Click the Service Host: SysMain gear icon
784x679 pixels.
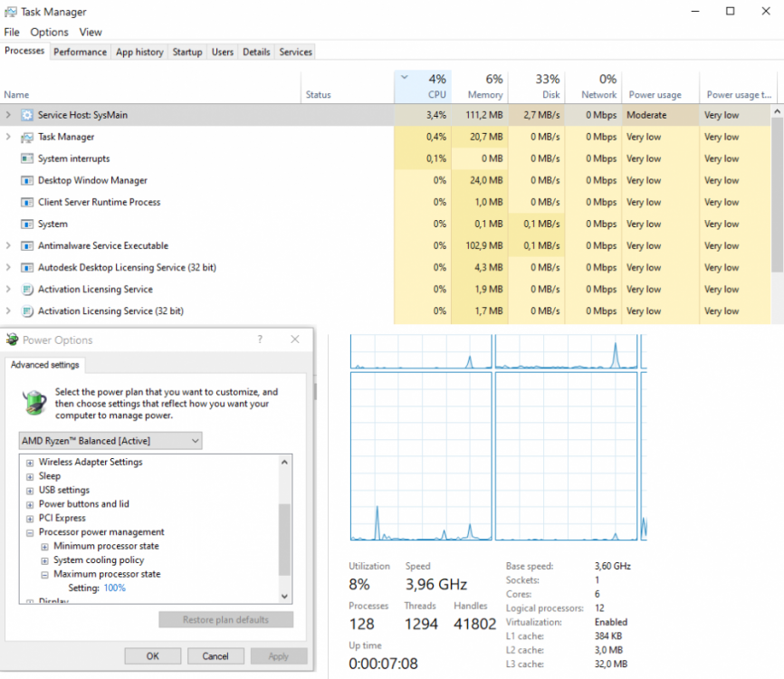27,115
